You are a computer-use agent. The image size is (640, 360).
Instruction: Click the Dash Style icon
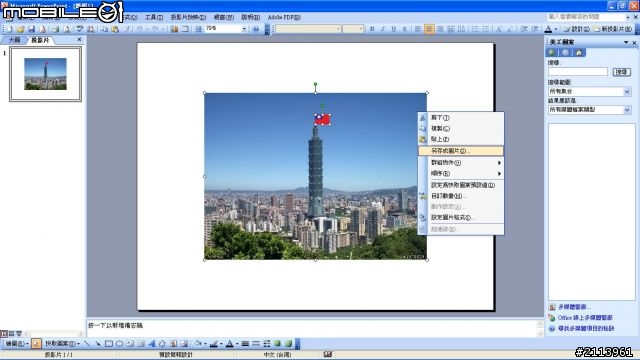(256, 344)
